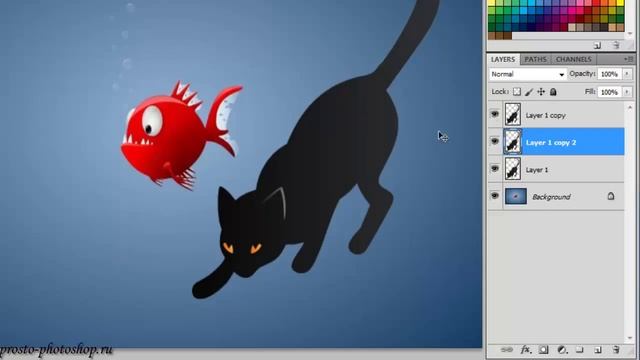The width and height of the screenshot is (640, 360).
Task: Toggle lock position for the layer
Action: click(541, 92)
